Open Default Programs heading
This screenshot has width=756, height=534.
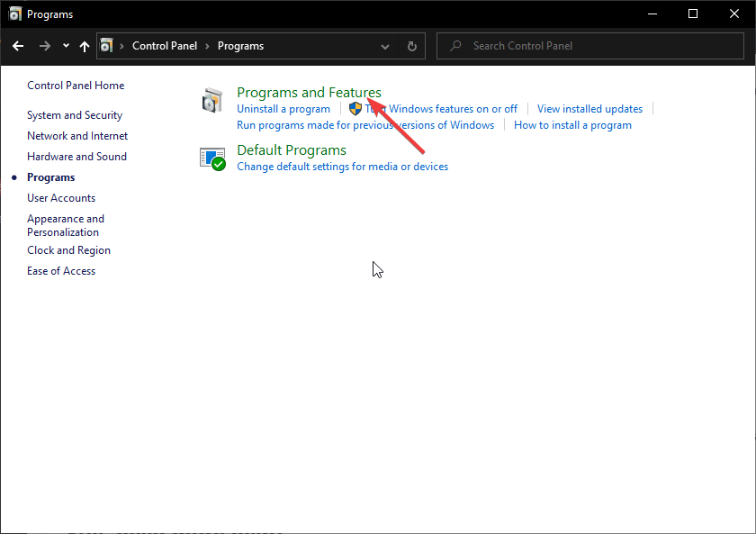point(292,150)
